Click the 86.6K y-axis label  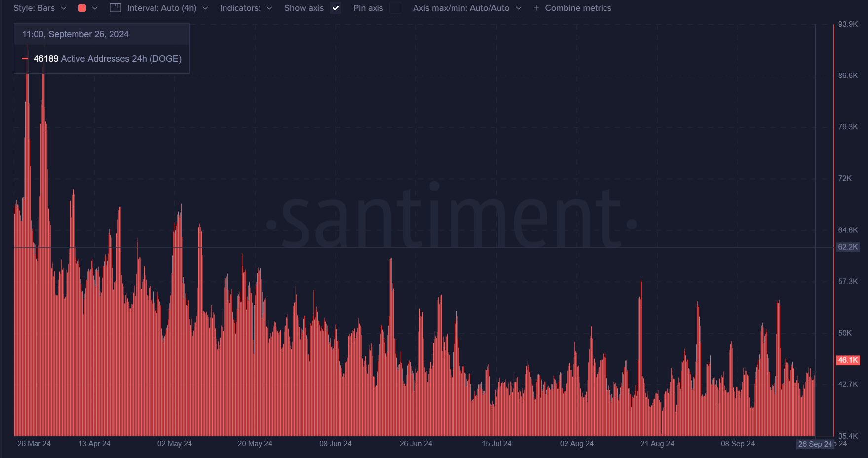point(848,76)
